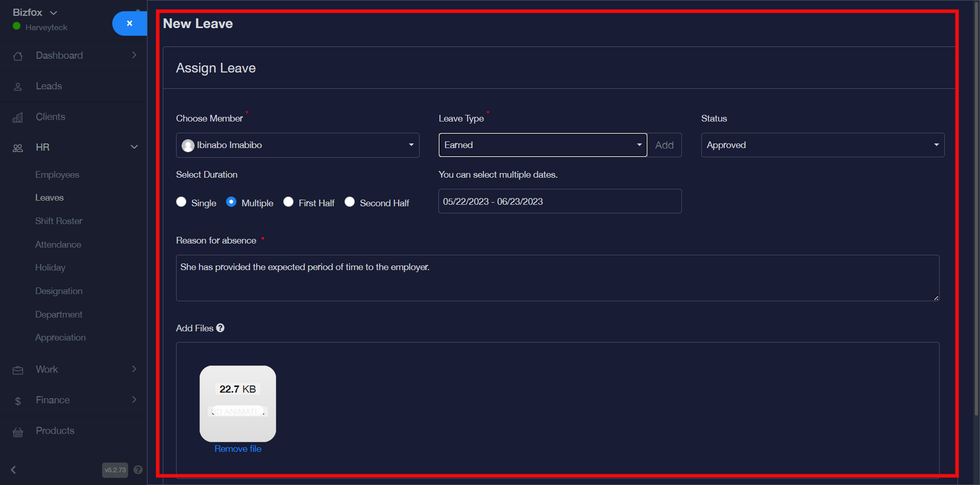Click the Finance dollar sign icon
The image size is (980, 485).
pos(18,401)
